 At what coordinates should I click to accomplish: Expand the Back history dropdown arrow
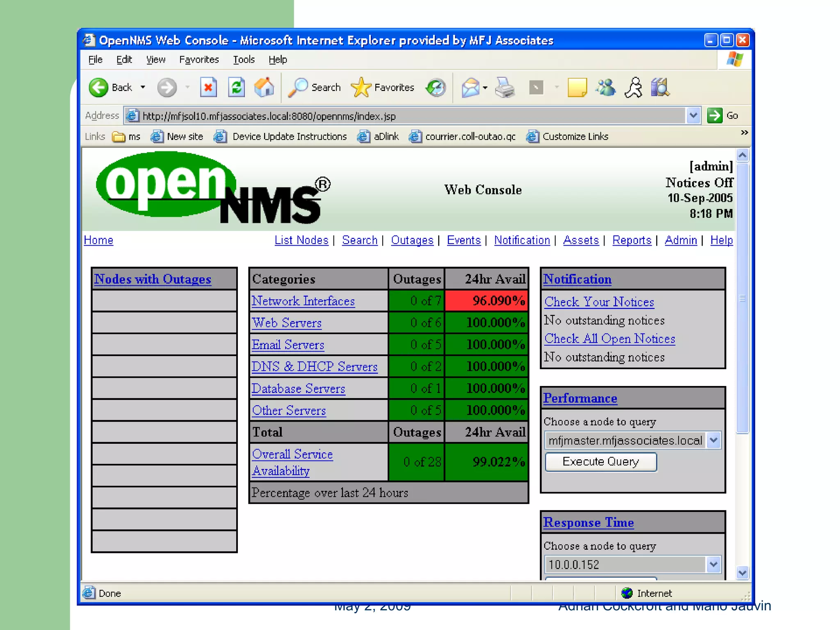coord(143,87)
